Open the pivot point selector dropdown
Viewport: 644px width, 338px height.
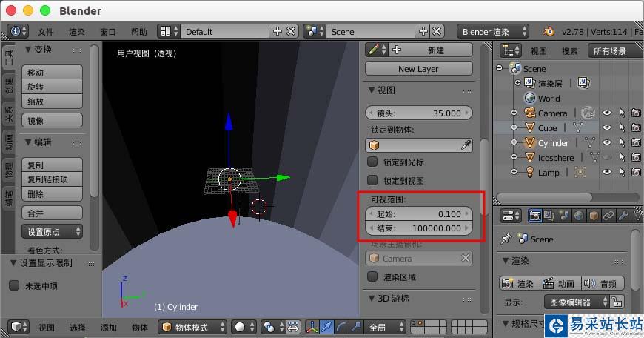(x=273, y=327)
